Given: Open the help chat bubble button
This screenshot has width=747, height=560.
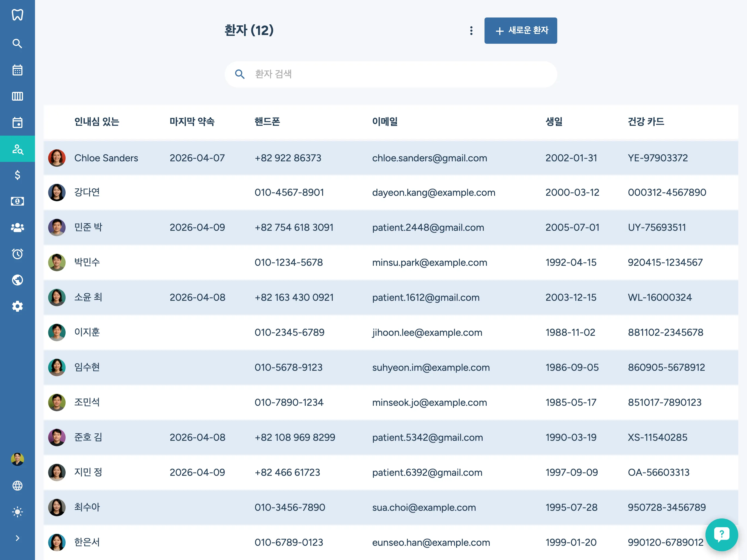Looking at the screenshot, I should [721, 534].
